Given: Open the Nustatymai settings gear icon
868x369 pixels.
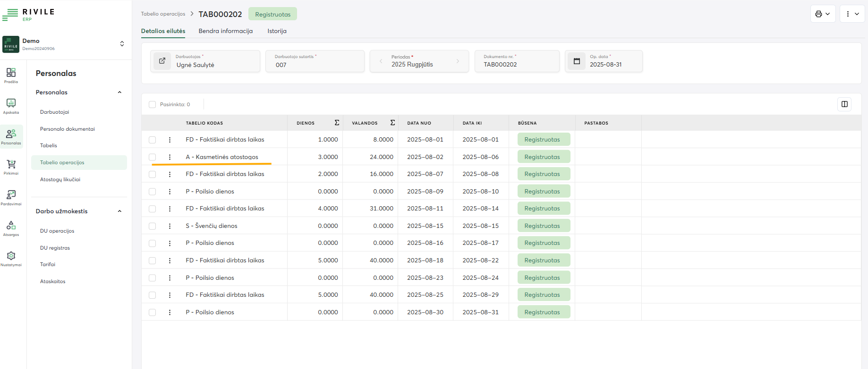Looking at the screenshot, I should 11,257.
